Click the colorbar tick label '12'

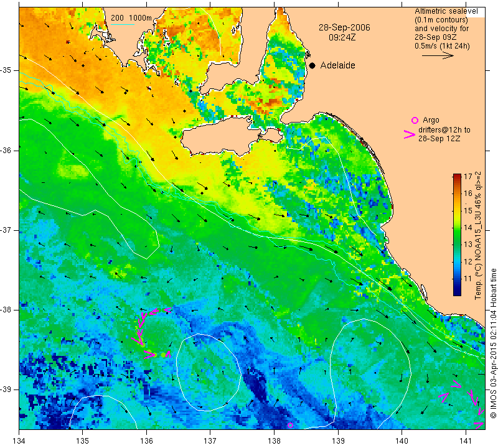[468, 261]
